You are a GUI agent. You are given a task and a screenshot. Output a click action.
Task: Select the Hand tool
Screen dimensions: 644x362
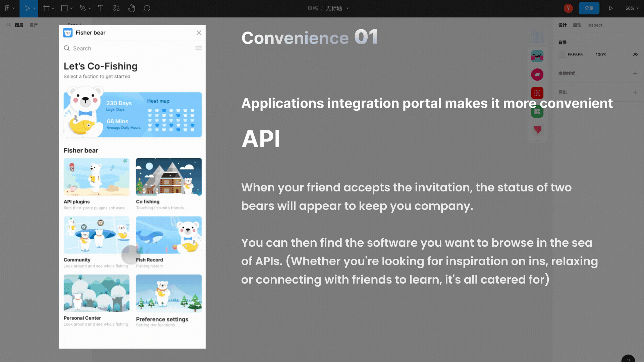pos(131,8)
